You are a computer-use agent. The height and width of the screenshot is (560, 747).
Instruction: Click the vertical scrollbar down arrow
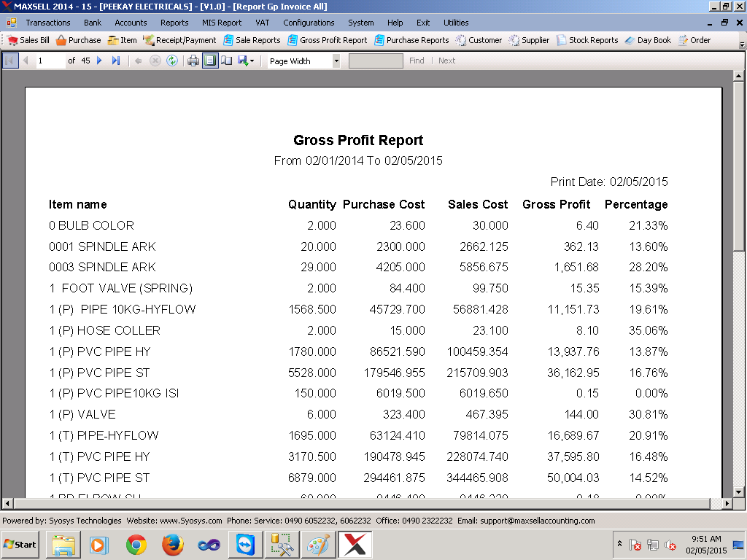(738, 492)
